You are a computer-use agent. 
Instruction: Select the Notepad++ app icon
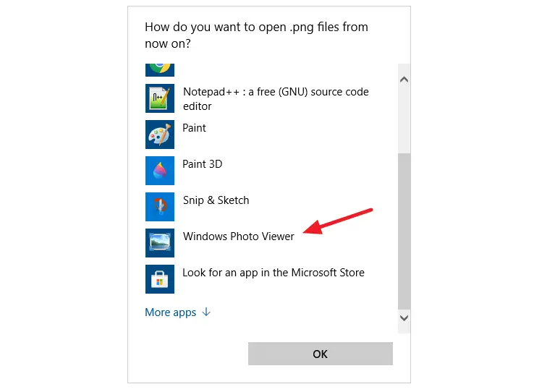click(x=160, y=98)
